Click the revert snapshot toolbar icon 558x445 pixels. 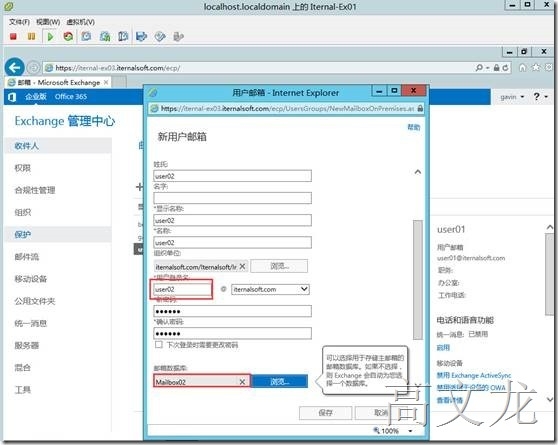[x=105, y=36]
